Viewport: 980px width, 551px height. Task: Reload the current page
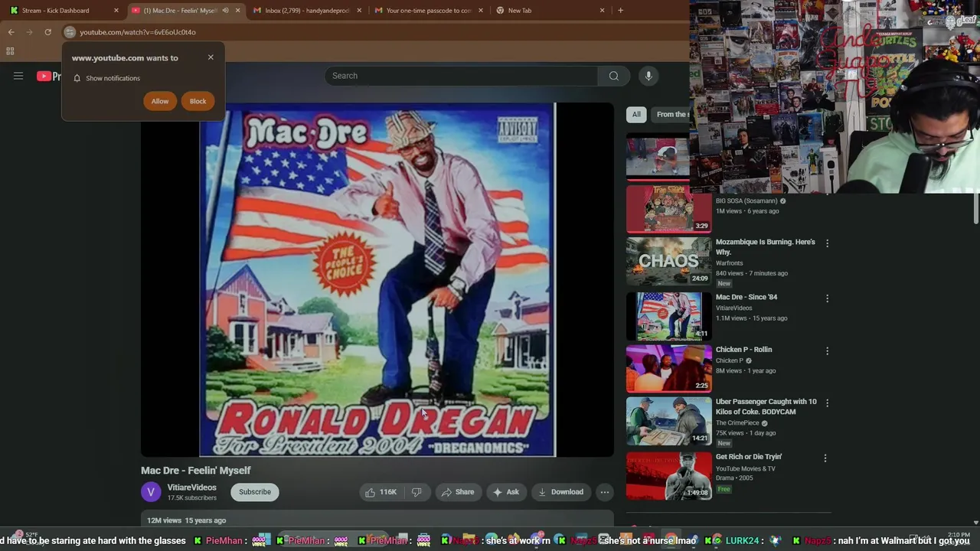47,32
